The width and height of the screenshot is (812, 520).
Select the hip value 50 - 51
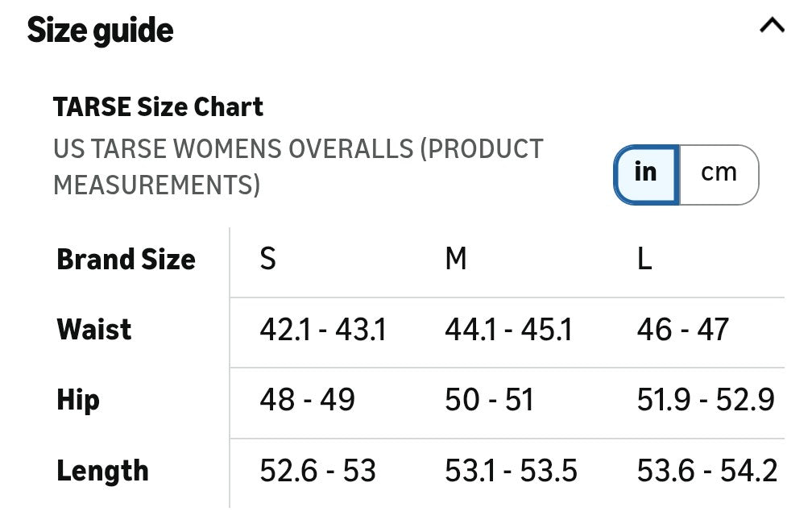click(x=489, y=400)
